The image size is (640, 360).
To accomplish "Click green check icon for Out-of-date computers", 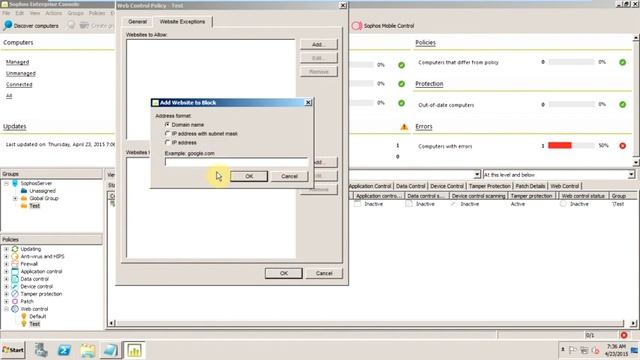I will pyautogui.click(x=622, y=104).
